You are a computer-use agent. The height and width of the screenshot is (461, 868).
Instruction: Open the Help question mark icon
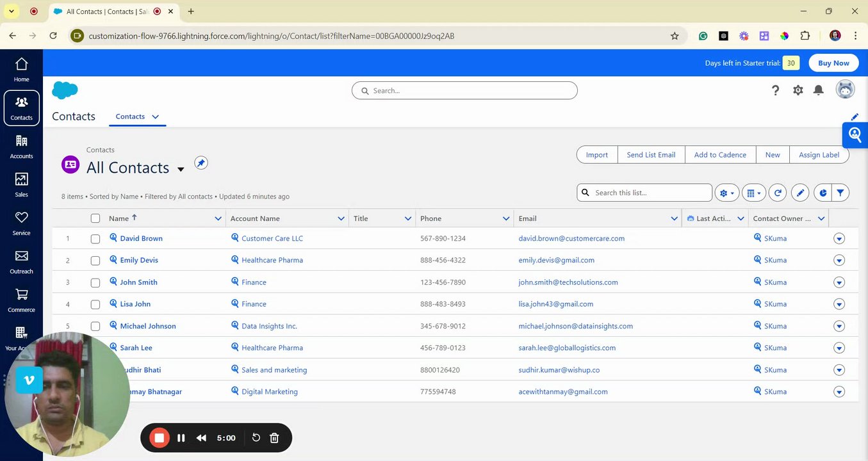[775, 90]
